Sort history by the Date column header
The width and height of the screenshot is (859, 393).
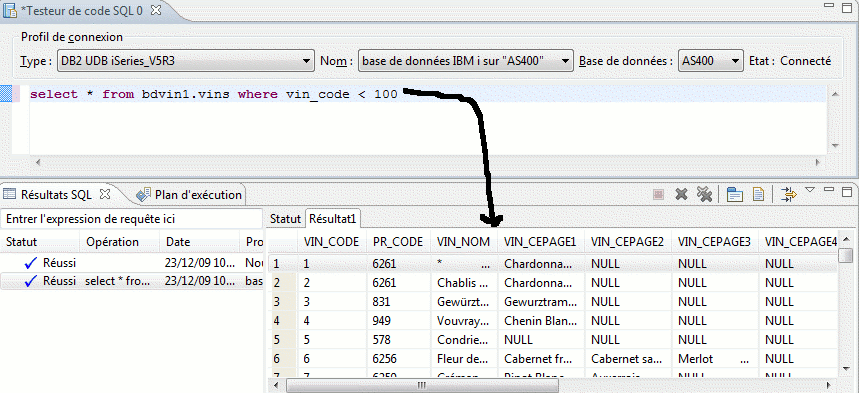click(199, 242)
